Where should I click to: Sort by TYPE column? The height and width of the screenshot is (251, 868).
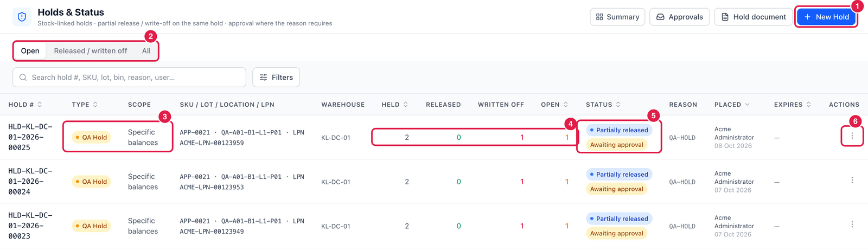(x=85, y=105)
